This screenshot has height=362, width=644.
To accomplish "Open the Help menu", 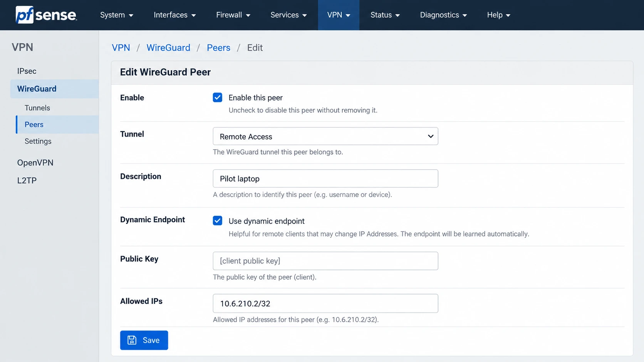I will (499, 15).
